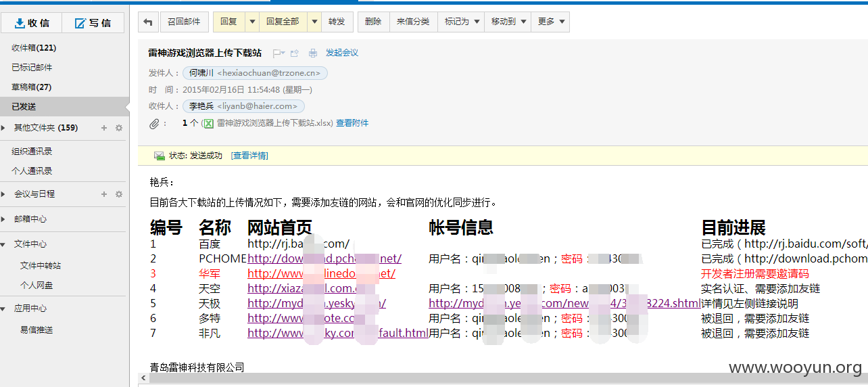Click the open-in-new-window icon beside the subject
Image resolution: width=868 pixels, height=387 pixels.
click(x=295, y=53)
